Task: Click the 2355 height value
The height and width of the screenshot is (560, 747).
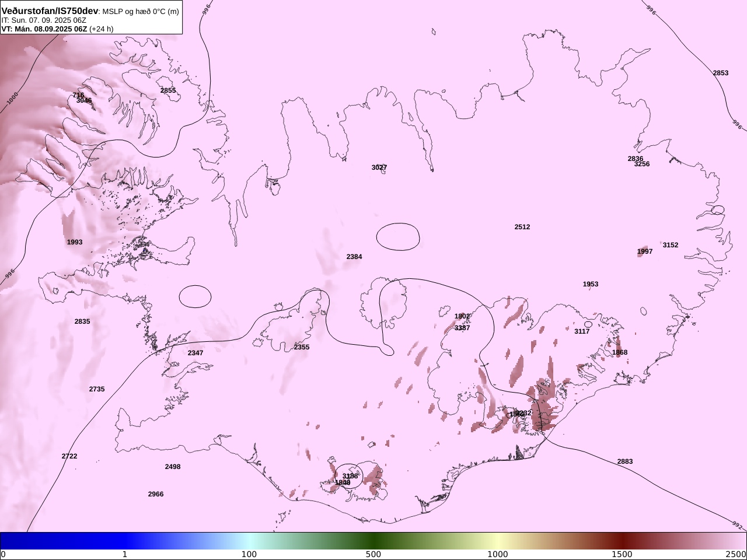Action: [302, 347]
